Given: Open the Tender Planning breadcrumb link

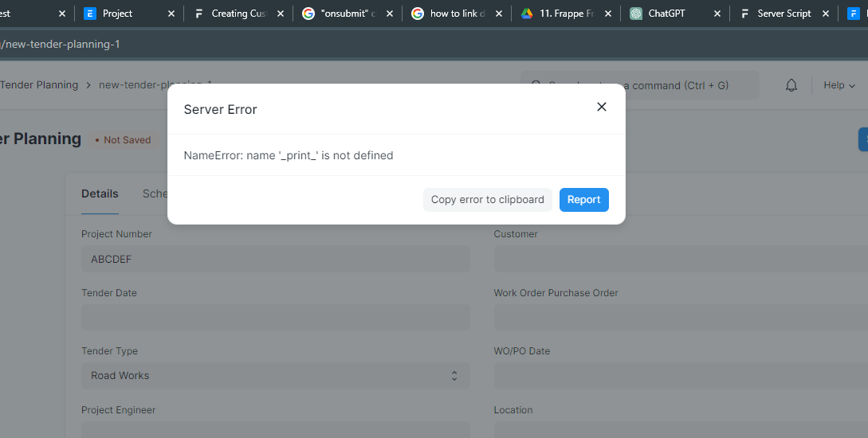Looking at the screenshot, I should point(39,84).
